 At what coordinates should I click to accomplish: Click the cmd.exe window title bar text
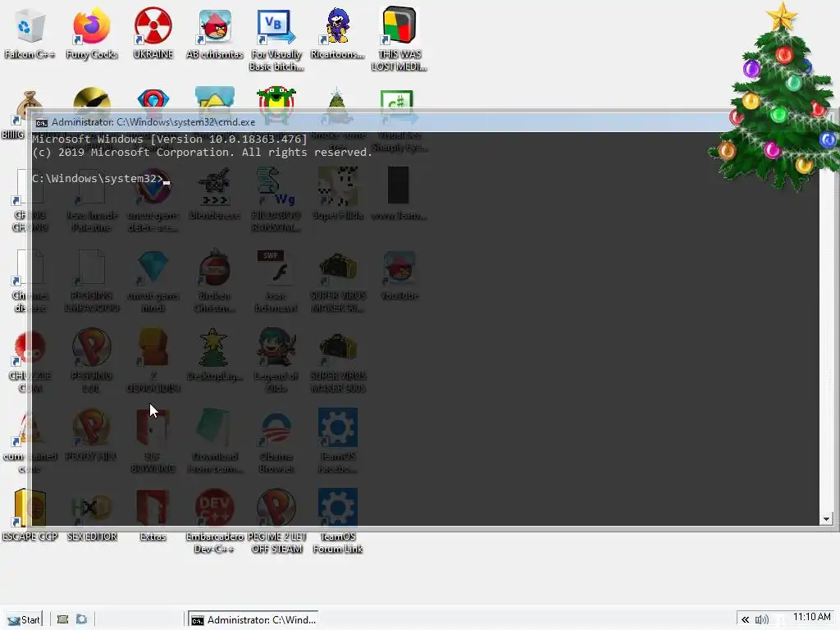pyautogui.click(x=153, y=122)
